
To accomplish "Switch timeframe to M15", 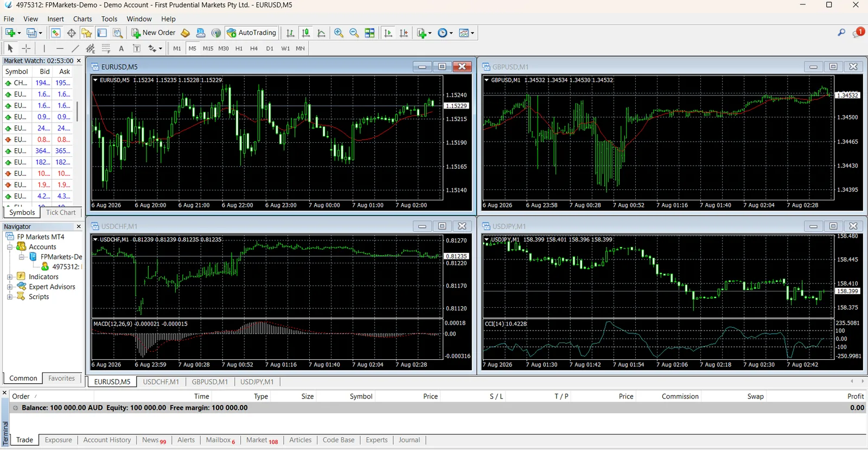I will [x=208, y=48].
